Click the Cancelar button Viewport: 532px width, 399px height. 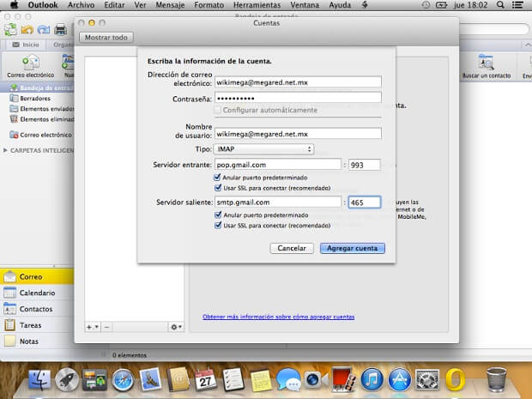[292, 248]
